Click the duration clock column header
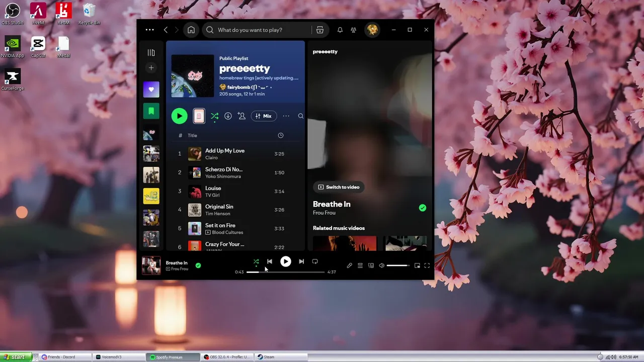 [281, 135]
